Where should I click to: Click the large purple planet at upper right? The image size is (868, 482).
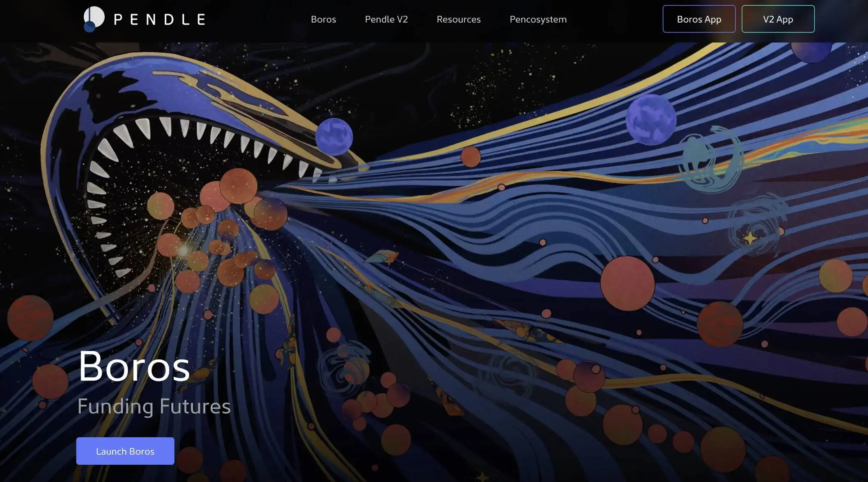pyautogui.click(x=651, y=119)
